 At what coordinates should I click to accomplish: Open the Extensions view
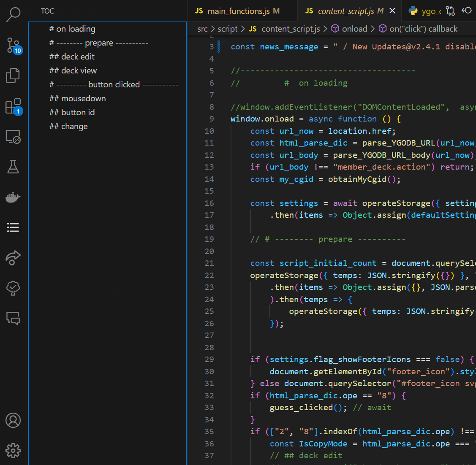pos(13,106)
